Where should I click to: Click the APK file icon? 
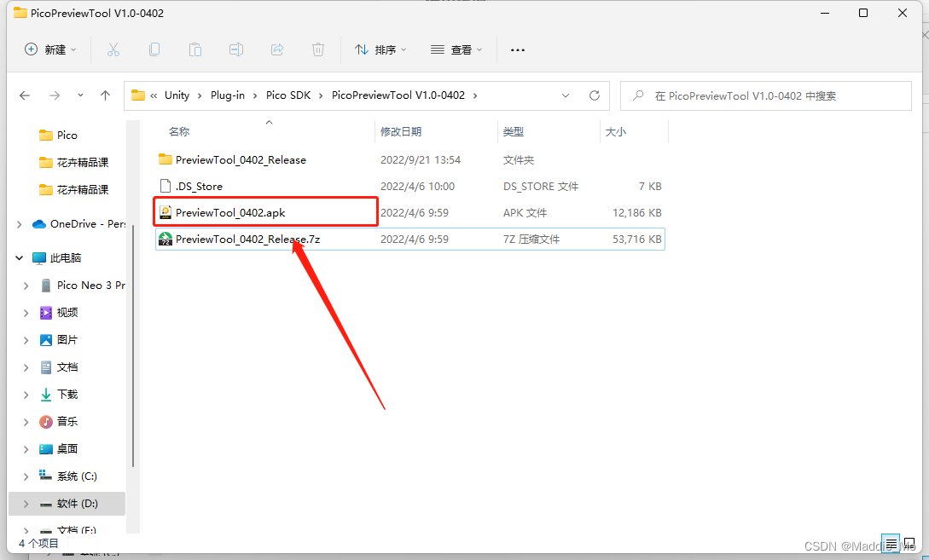[x=165, y=212]
